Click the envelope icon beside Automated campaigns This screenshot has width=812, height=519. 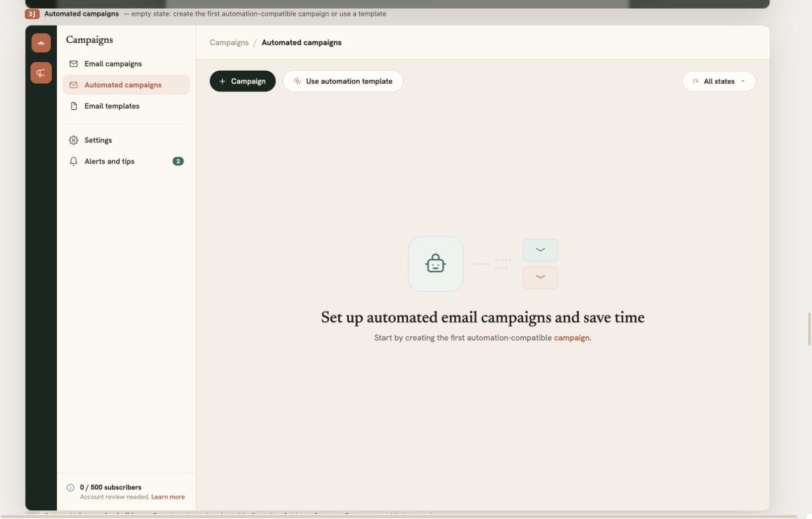click(73, 85)
